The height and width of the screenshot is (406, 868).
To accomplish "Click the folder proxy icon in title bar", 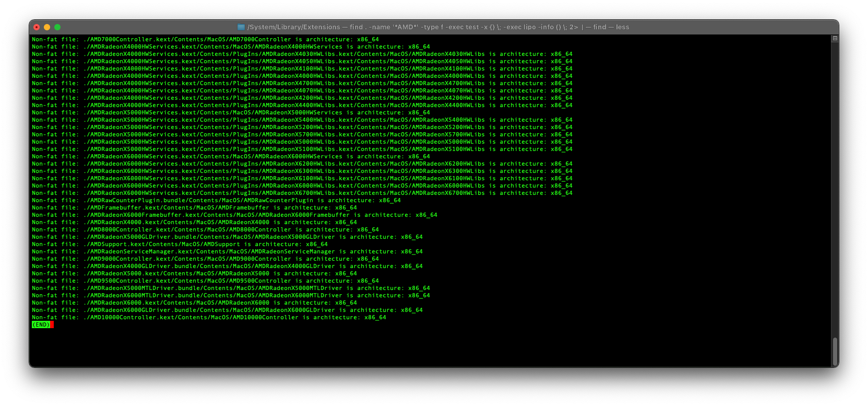I will point(241,27).
